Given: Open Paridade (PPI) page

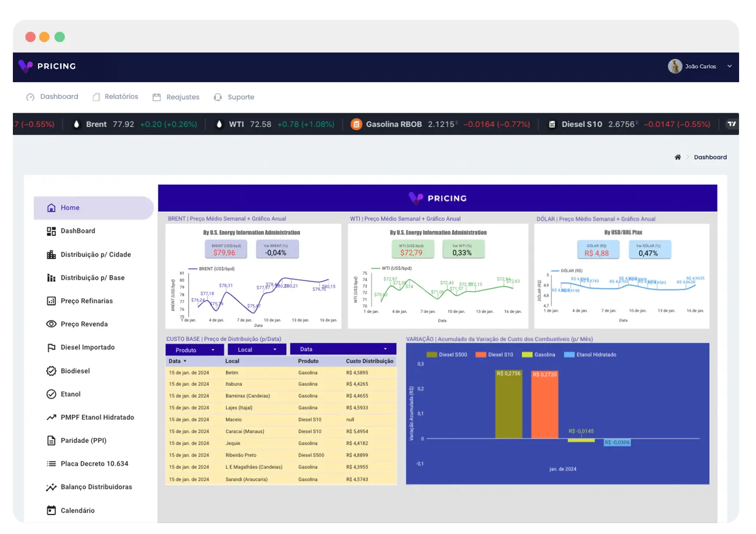Looking at the screenshot, I should pyautogui.click(x=84, y=440).
